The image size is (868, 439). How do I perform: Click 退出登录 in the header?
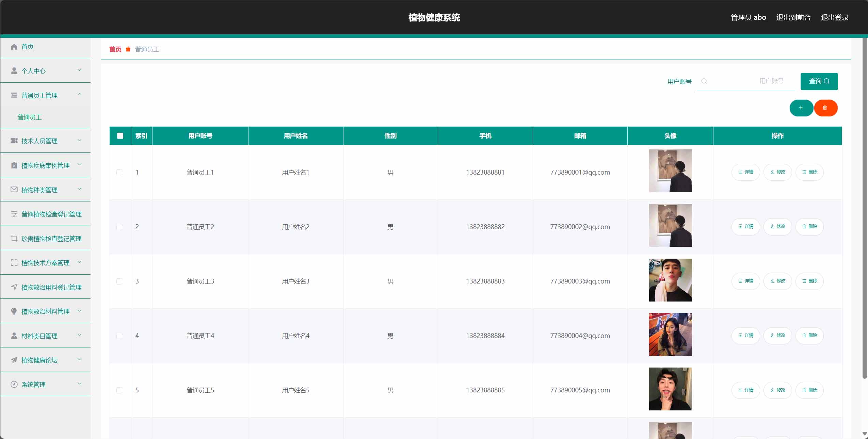coord(835,17)
